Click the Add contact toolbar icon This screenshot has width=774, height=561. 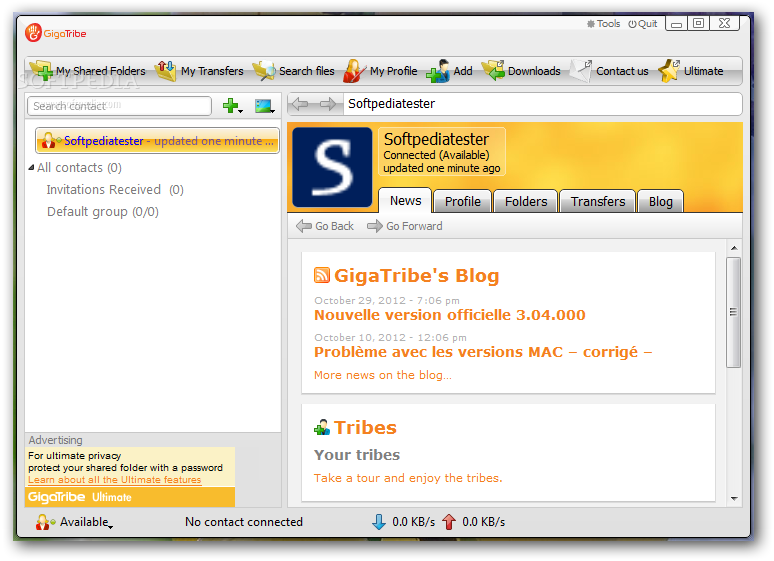click(437, 71)
